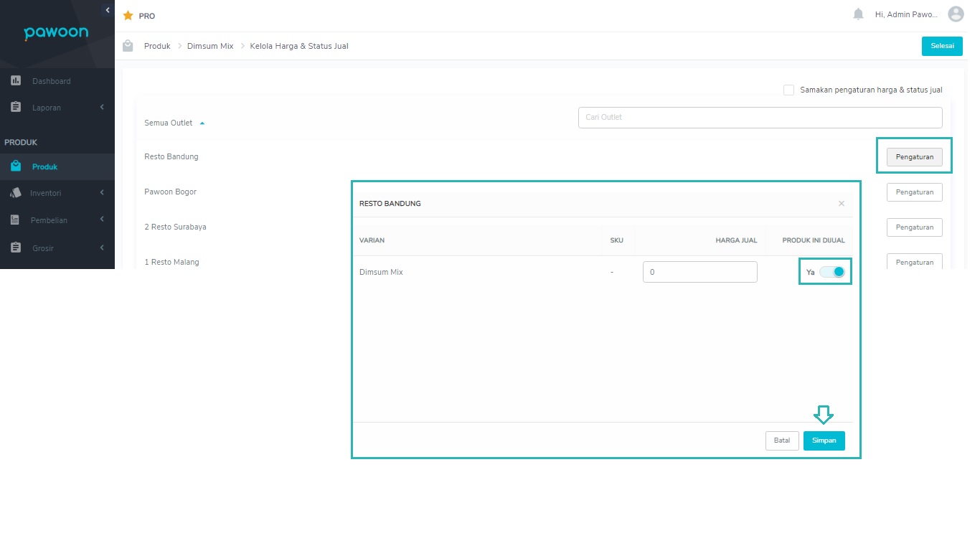Viewport: 980px width, 551px height.
Task: Click the Laporan clipboard icon
Action: click(16, 108)
